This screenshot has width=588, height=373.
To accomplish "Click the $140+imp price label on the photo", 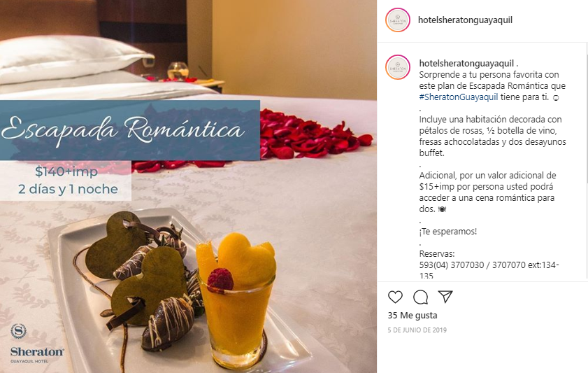I will [66, 171].
